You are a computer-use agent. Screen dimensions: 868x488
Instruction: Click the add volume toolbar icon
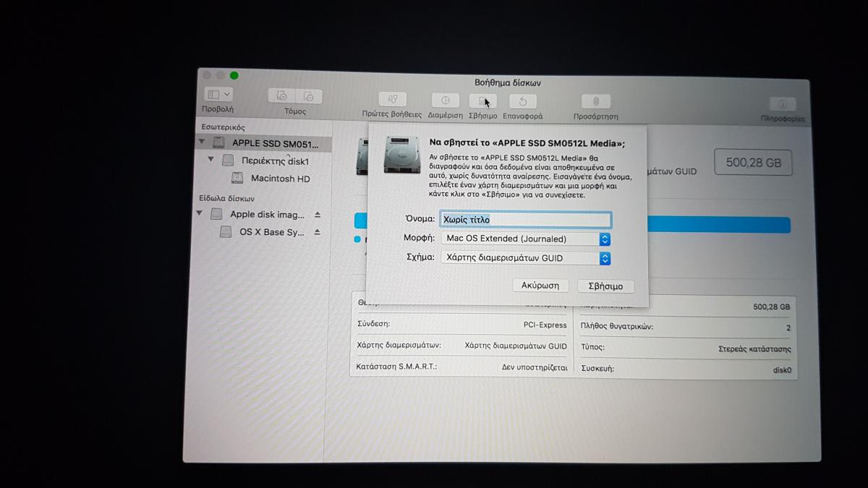(x=282, y=95)
